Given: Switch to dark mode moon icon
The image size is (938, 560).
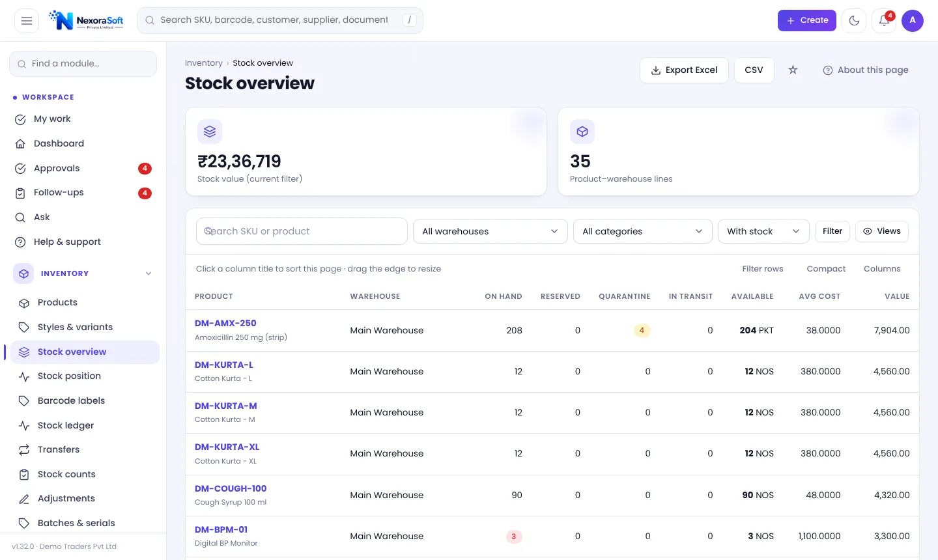Looking at the screenshot, I should 854,21.
